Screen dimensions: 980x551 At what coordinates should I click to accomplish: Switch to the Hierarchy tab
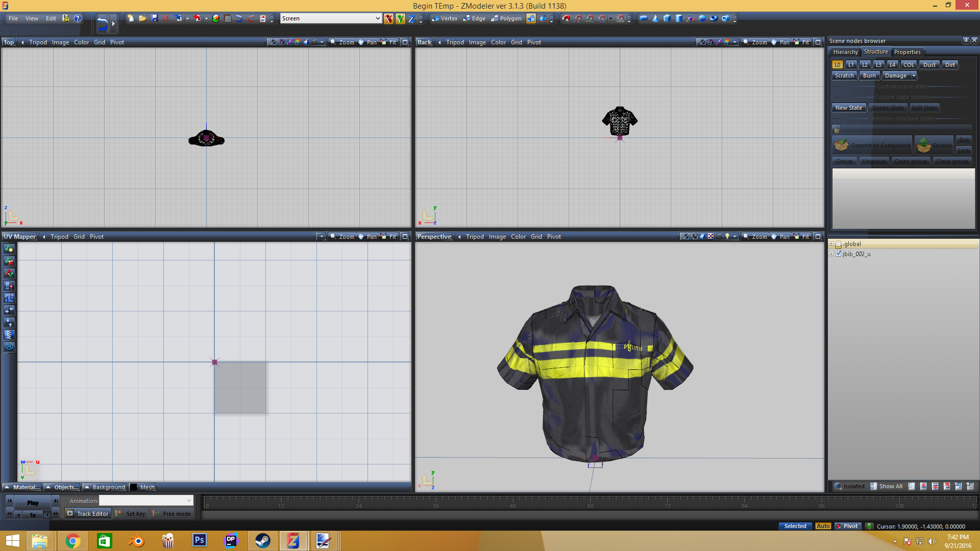pyautogui.click(x=845, y=52)
